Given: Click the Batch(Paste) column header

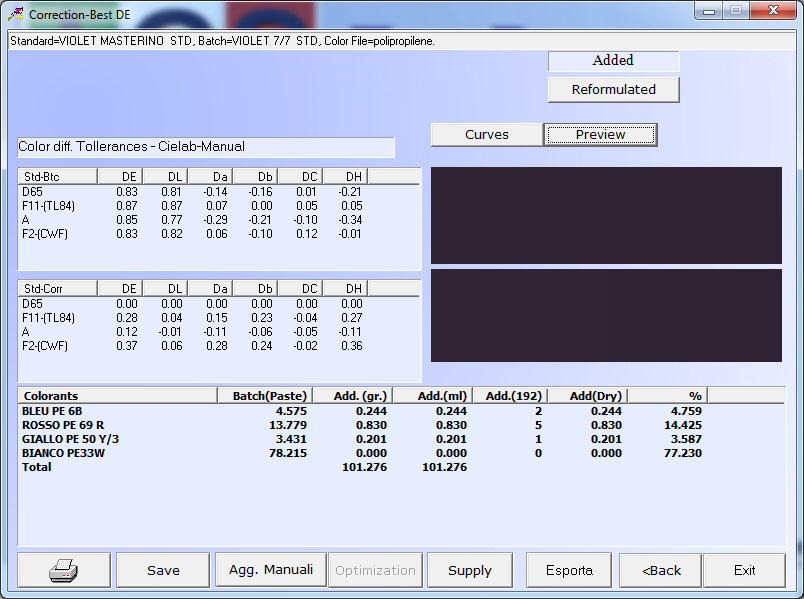Looking at the screenshot, I should tap(265, 396).
